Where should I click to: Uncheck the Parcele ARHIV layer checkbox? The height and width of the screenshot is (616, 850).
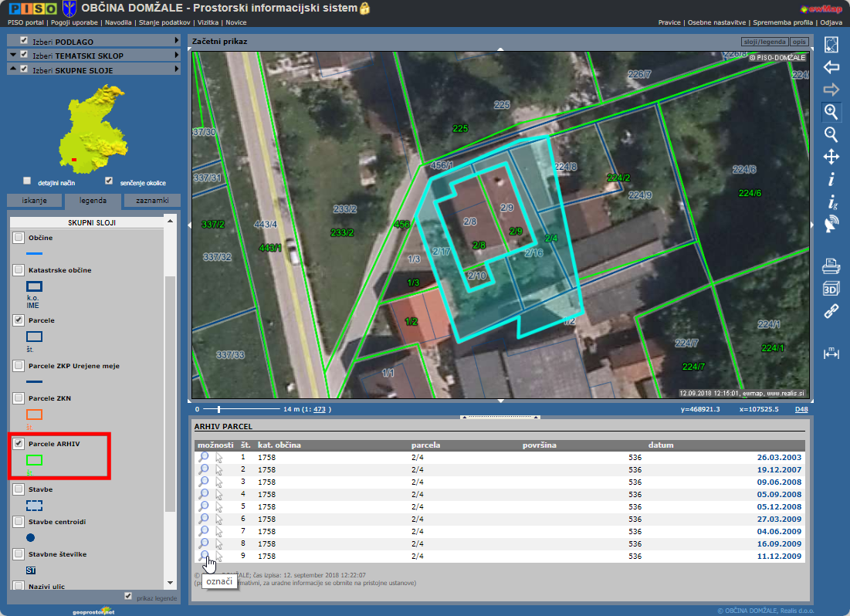coord(19,444)
